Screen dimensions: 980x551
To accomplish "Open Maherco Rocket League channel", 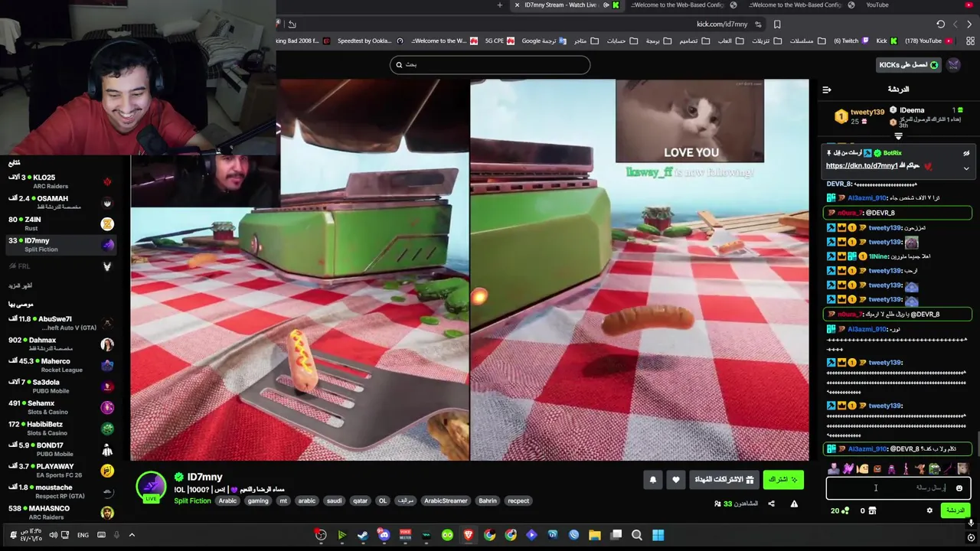I will 60,365.
